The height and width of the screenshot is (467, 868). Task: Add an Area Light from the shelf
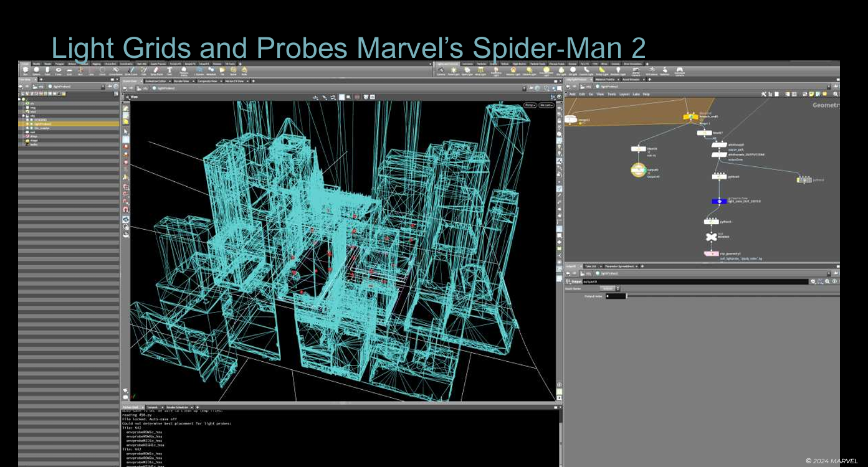click(480, 70)
